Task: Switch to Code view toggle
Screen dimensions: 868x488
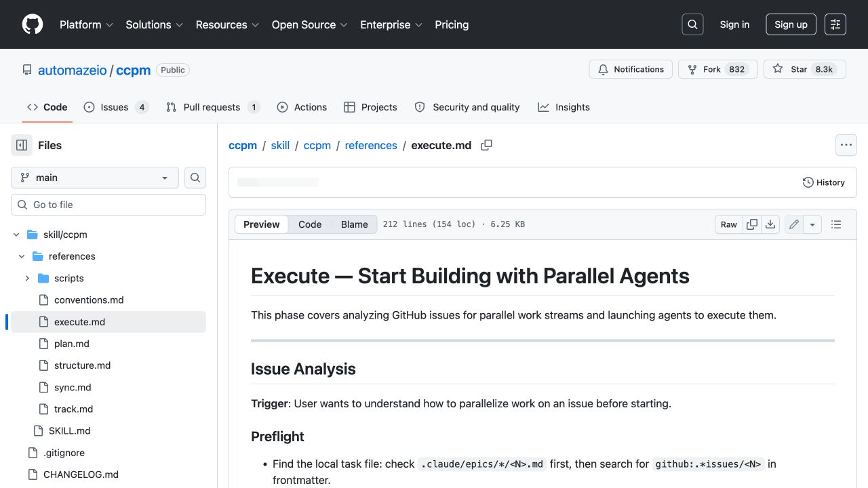Action: coord(310,224)
